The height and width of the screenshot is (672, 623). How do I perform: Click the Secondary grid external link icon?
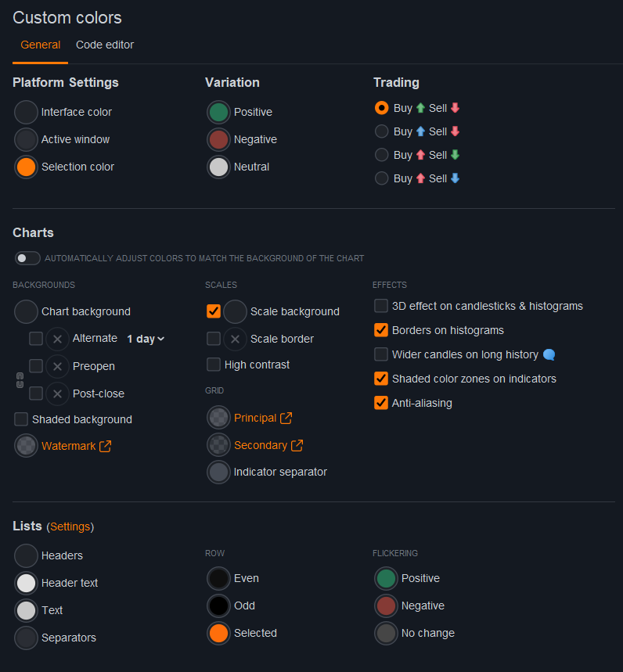pos(297,446)
